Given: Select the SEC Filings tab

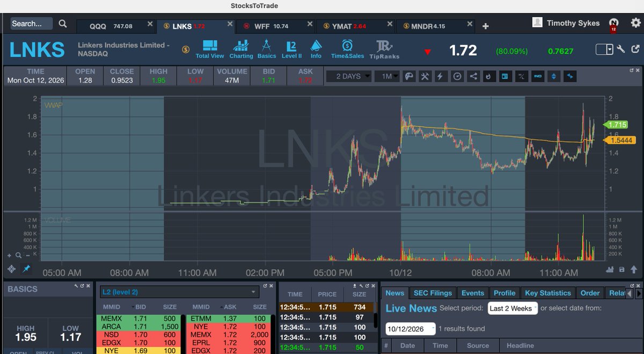Looking at the screenshot, I should point(433,293).
